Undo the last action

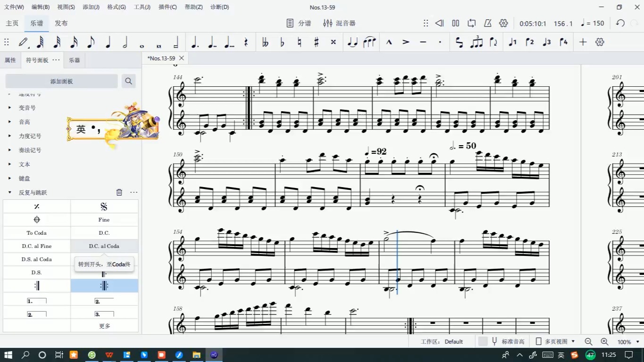[x=620, y=23]
